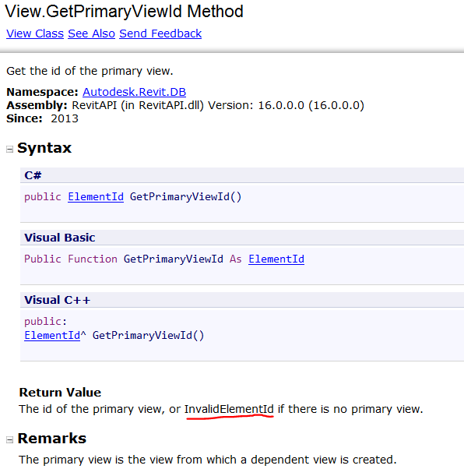This screenshot has width=464, height=476.
Task: Follow the ElementId link in Visual Basic syntax
Action: point(276,259)
